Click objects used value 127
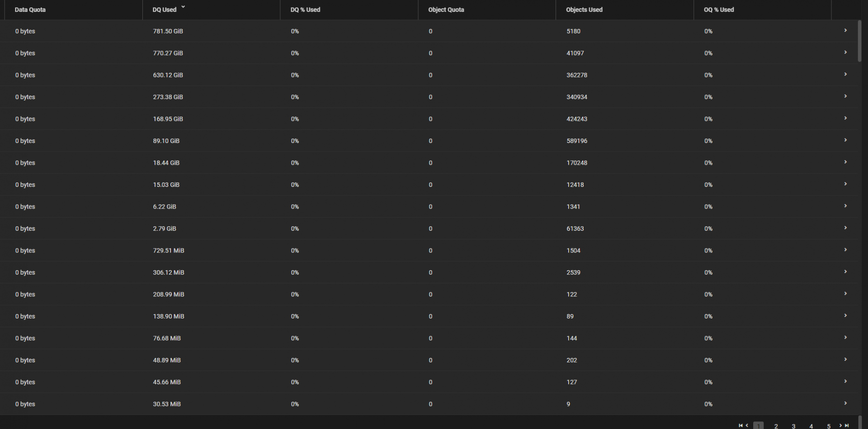This screenshot has height=429, width=868. 571,382
